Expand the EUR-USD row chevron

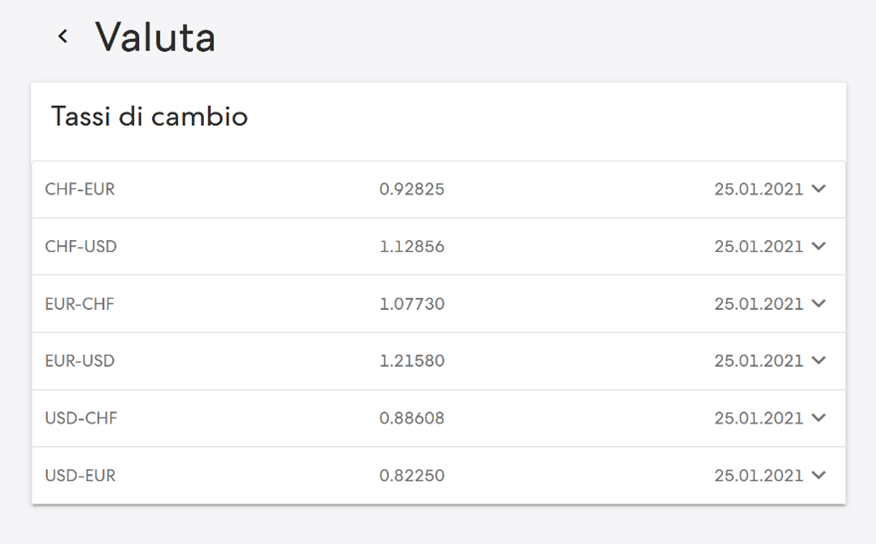(x=818, y=360)
